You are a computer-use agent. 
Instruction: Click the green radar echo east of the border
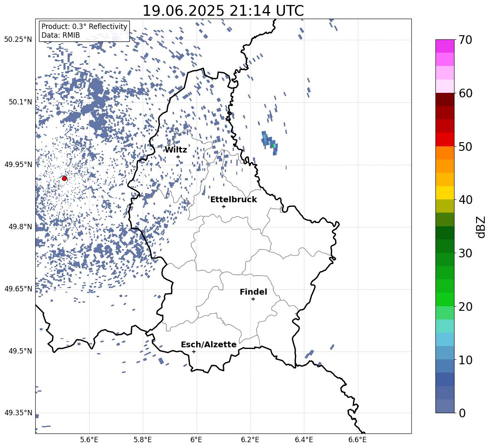(274, 146)
